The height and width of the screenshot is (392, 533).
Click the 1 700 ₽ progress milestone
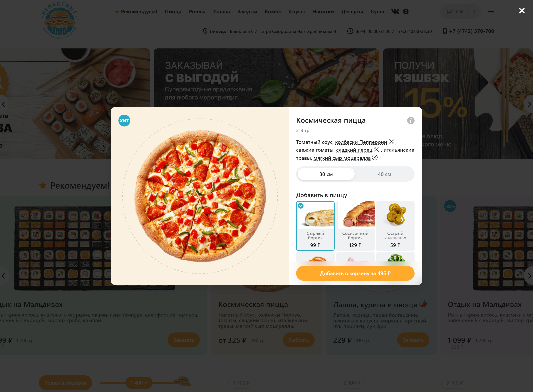[x=241, y=383]
